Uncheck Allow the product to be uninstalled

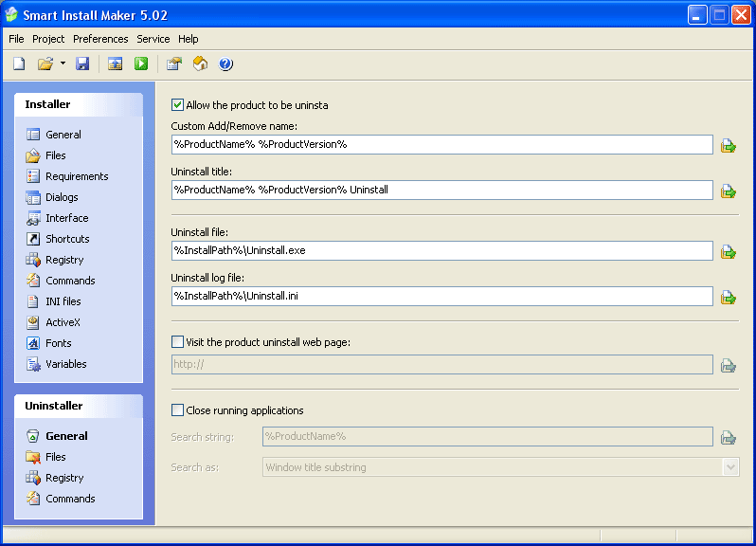click(x=177, y=105)
